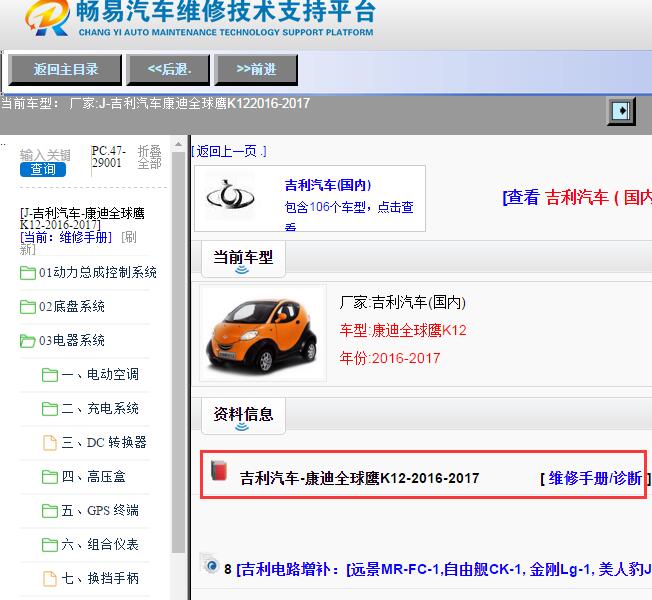The width and height of the screenshot is (652, 600).
Task: Open 吉利汽车-康迪全球鹰K12-2016-2017 manual entry
Action: pyautogui.click(x=359, y=479)
